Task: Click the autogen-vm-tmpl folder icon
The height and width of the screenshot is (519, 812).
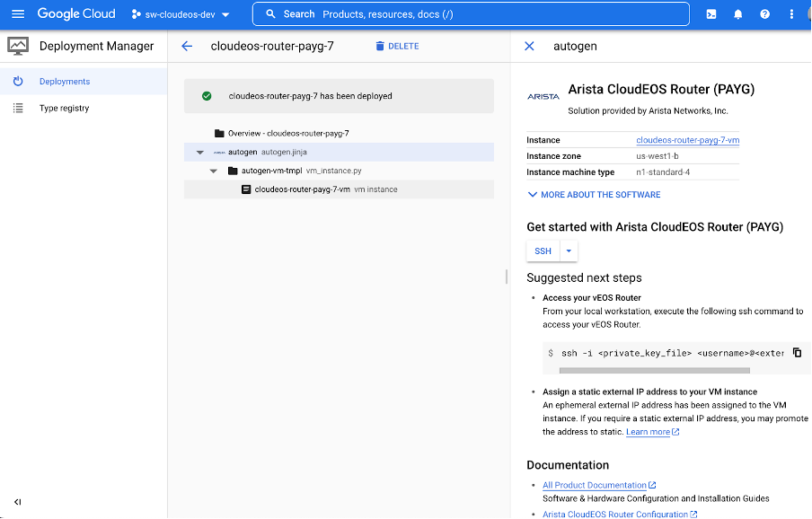Action: 233,171
